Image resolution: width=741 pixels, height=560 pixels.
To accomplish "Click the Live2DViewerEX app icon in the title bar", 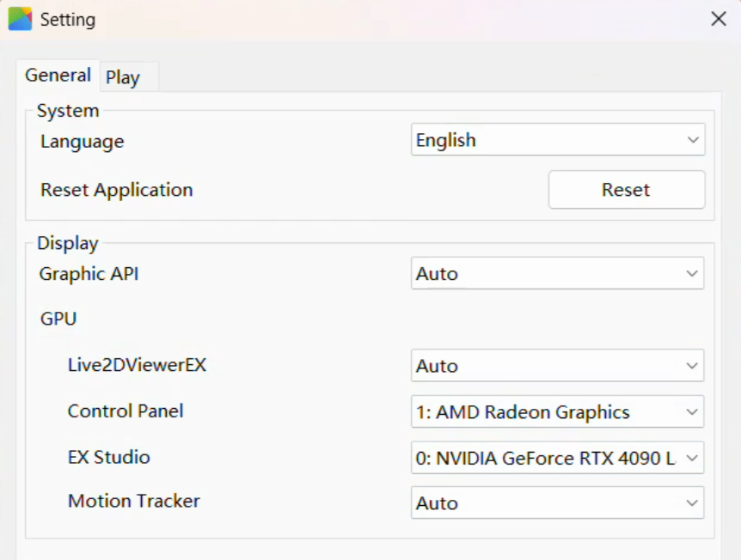I will click(x=19, y=18).
